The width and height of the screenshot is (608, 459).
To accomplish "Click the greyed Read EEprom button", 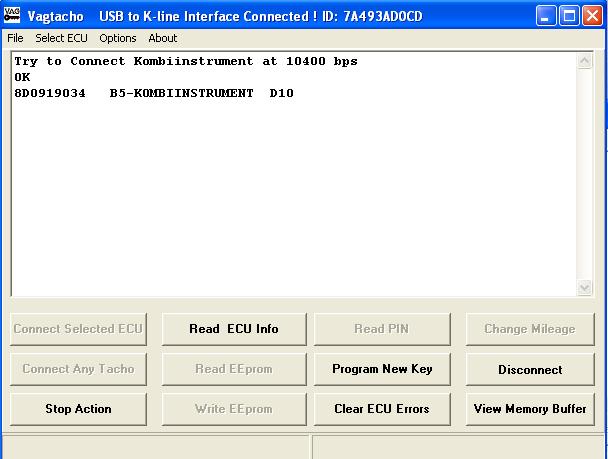I will (x=234, y=369).
